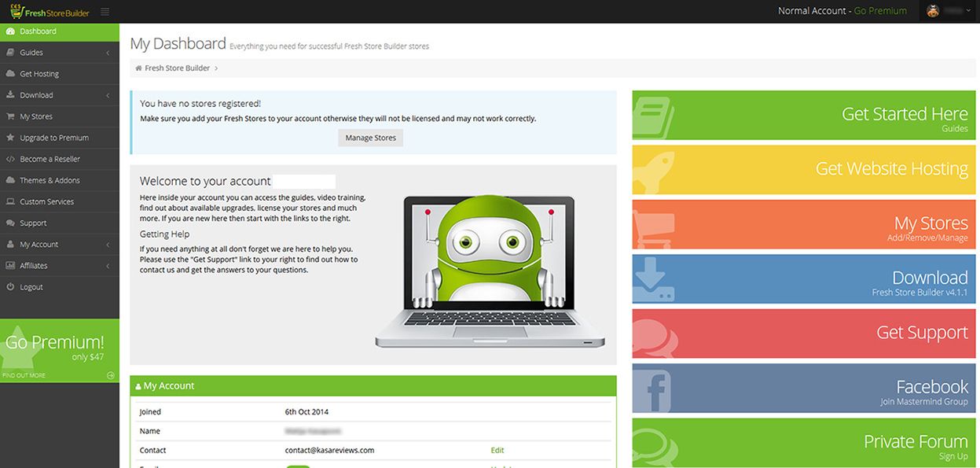Expand the Guides submenu chevron
The width and height of the screenshot is (980, 468).
[x=108, y=53]
